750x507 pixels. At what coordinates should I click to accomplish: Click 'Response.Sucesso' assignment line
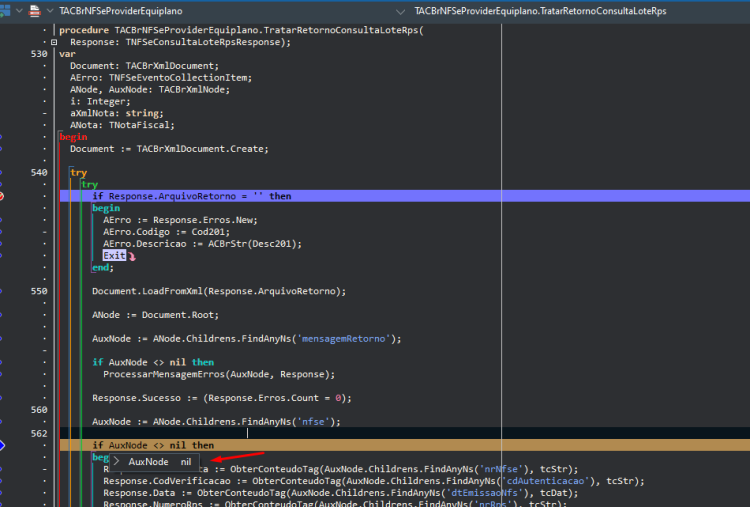point(222,398)
